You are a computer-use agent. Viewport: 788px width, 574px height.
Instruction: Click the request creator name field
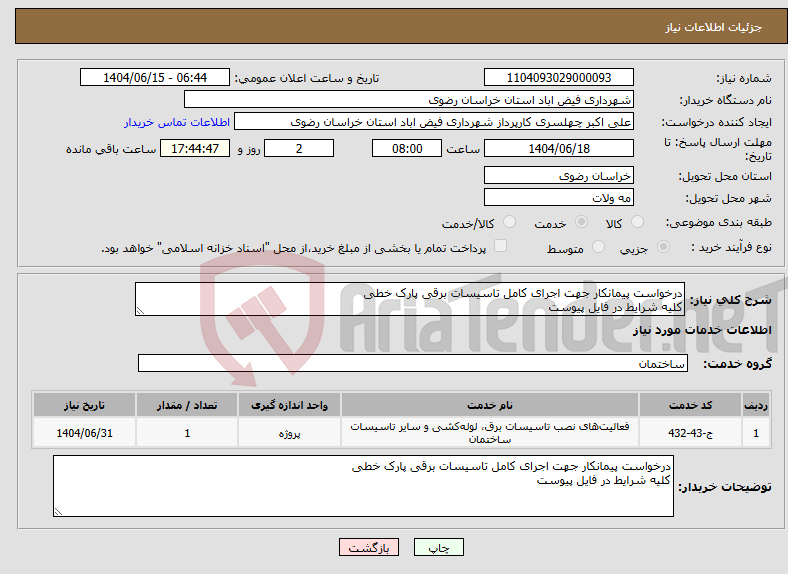click(434, 122)
